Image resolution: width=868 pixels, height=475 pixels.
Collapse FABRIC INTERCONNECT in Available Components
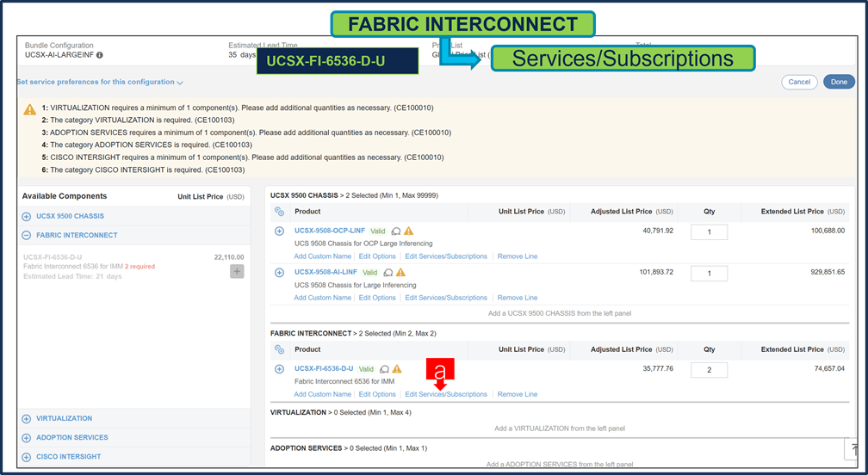pos(26,235)
